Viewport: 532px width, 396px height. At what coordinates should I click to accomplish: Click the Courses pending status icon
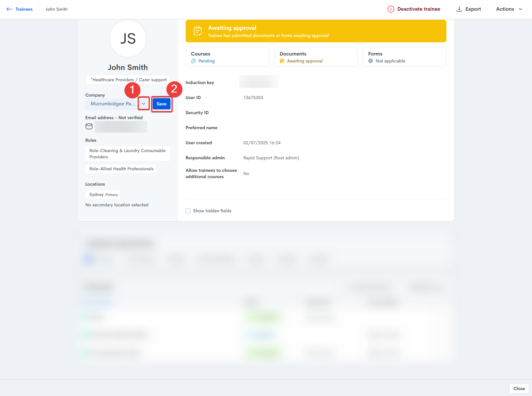[x=194, y=61]
